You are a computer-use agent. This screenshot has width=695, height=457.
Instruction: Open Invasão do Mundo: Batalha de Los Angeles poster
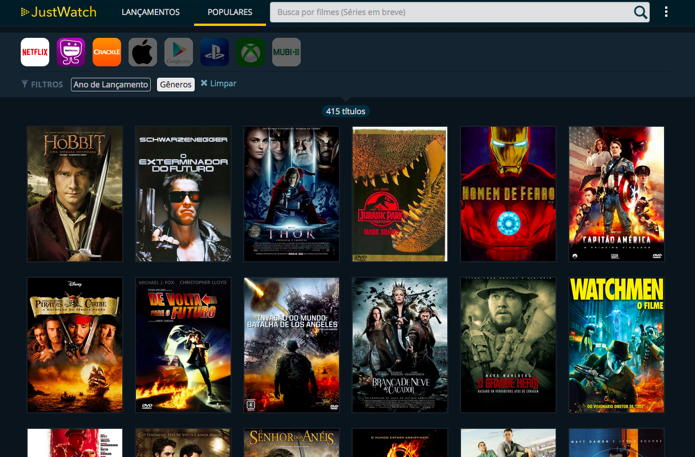[292, 345]
